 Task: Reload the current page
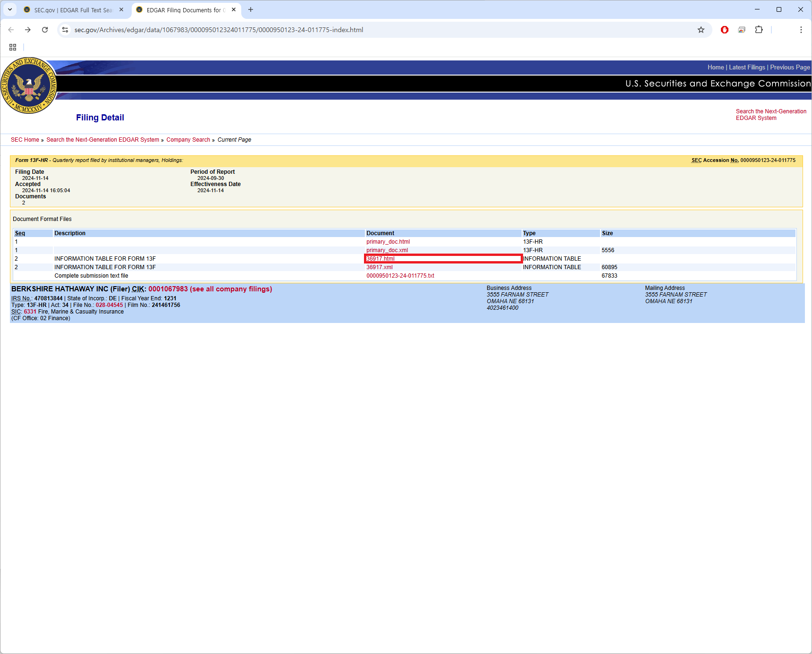tap(45, 30)
